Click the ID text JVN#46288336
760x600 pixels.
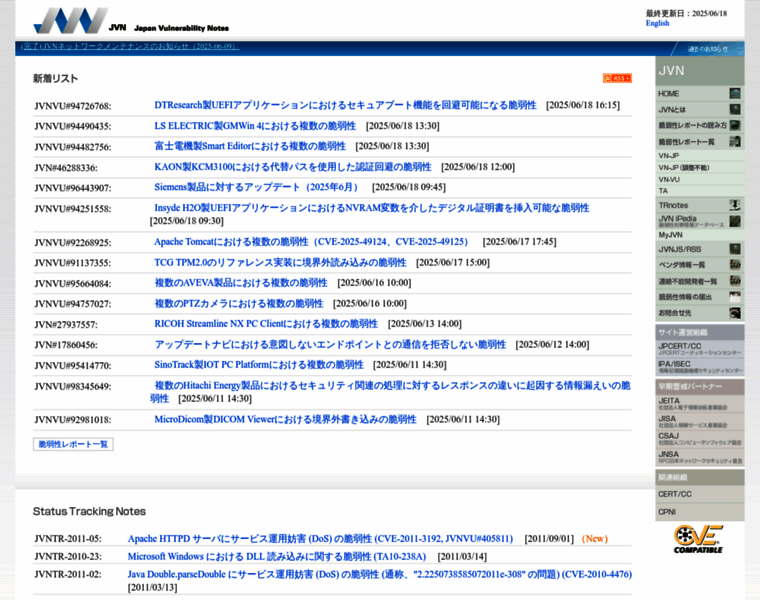tap(66, 168)
